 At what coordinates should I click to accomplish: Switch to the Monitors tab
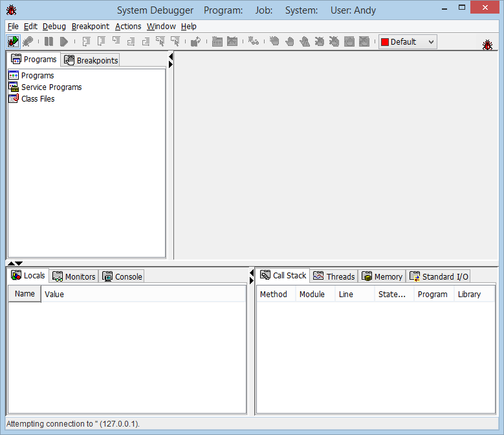click(x=74, y=276)
